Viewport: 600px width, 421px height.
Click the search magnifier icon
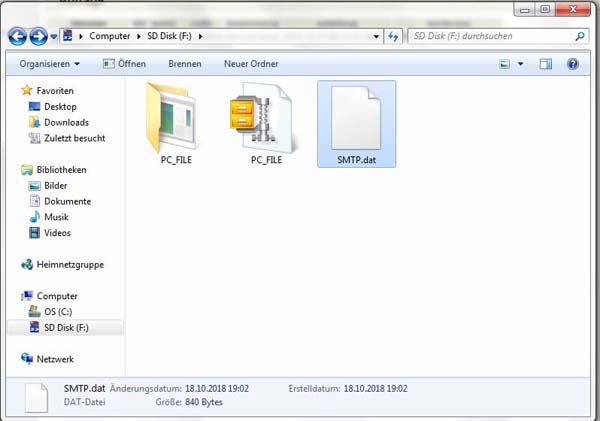[580, 37]
